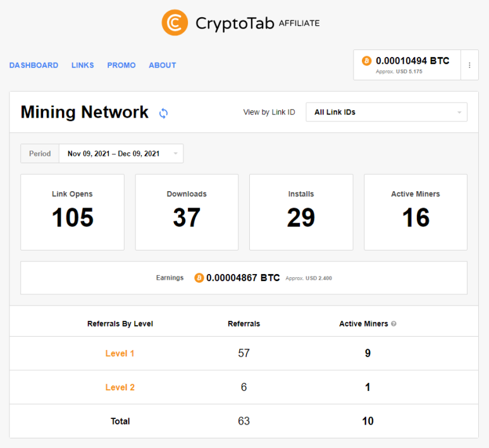Image resolution: width=489 pixels, height=448 pixels.
Task: Click the Downloads 37 card
Action: (187, 212)
